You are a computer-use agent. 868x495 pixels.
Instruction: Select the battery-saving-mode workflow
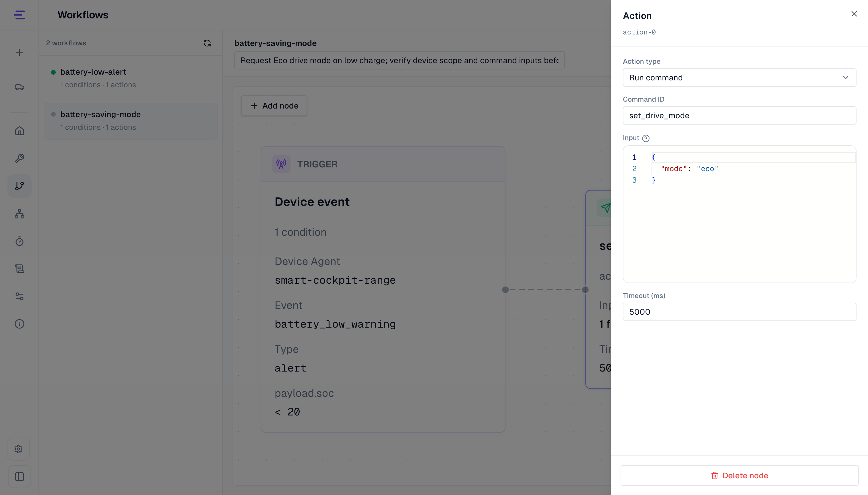[x=131, y=121]
